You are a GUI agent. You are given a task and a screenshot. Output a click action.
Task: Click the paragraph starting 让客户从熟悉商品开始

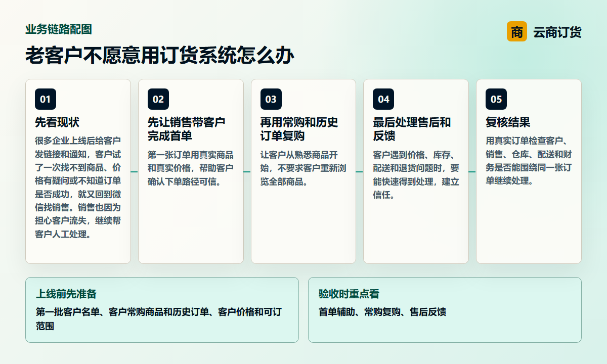pyautogui.click(x=303, y=168)
